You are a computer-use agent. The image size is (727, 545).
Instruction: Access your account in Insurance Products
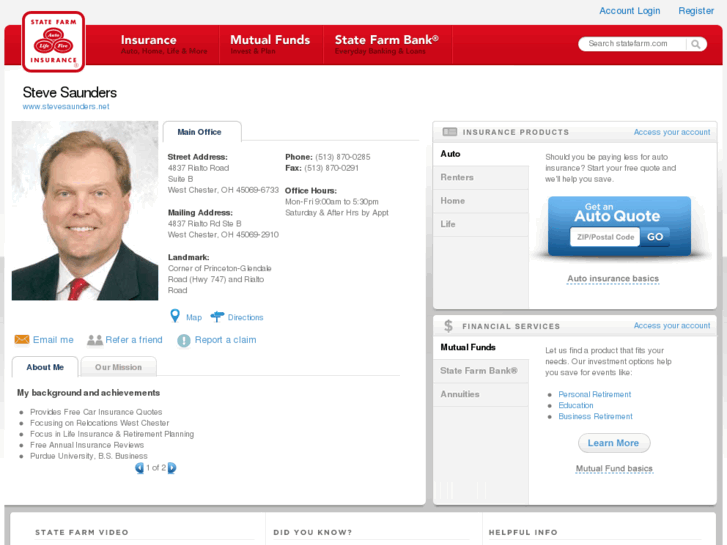pyautogui.click(x=672, y=132)
